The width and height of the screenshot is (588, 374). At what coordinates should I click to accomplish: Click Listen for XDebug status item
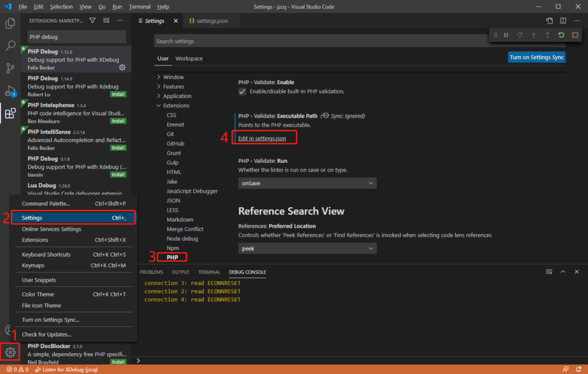pos(67,369)
